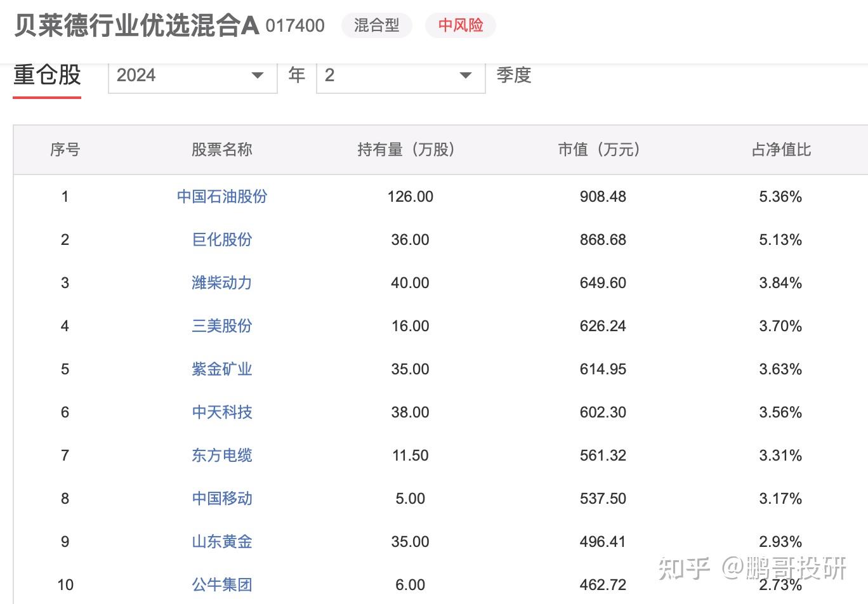Open the 公牛集团 stock link

pyautogui.click(x=222, y=585)
